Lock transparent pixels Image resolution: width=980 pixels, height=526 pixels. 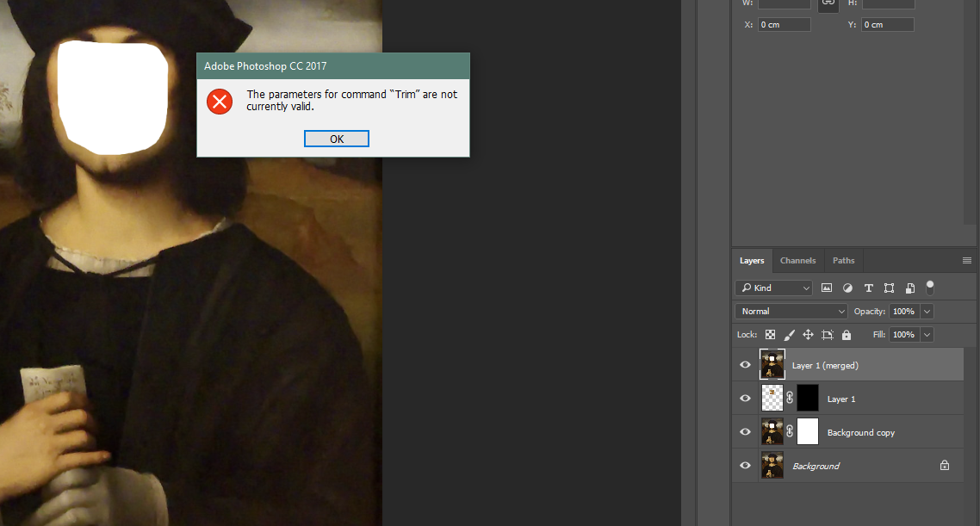[770, 335]
